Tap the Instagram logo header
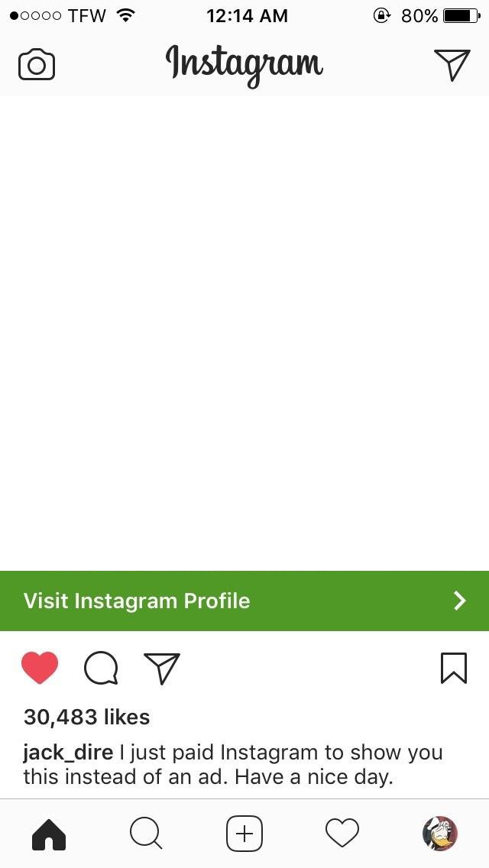Viewport: 489px width, 868px height. coord(244,65)
